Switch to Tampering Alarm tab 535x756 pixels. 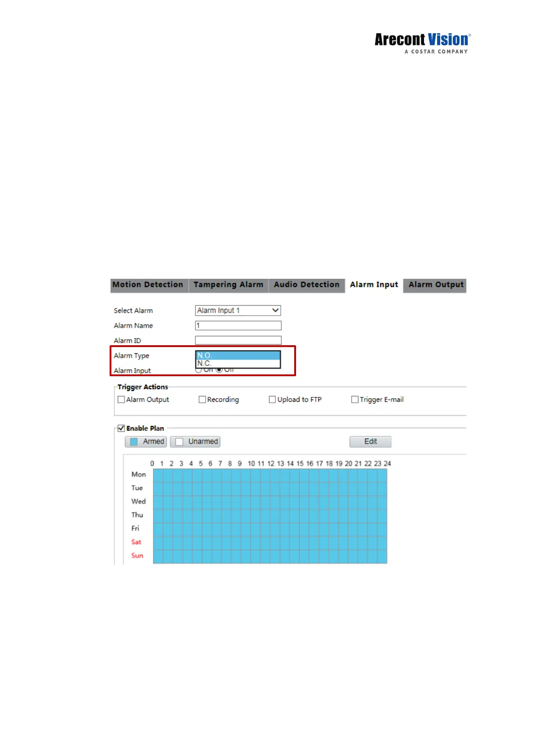(228, 285)
